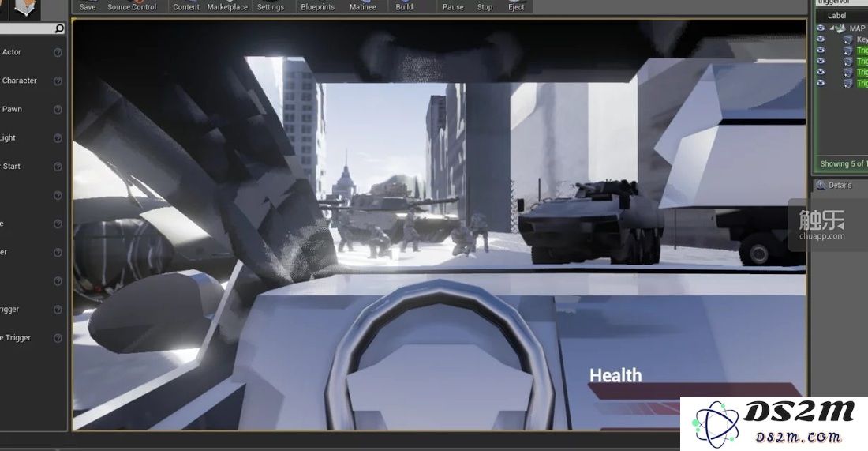Open the Marketplace from toolbar
This screenshot has width=868, height=451.
pyautogui.click(x=227, y=6)
